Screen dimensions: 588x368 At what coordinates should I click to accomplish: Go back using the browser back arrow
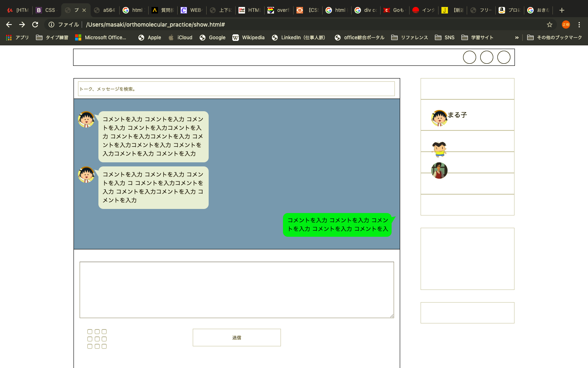coord(9,25)
